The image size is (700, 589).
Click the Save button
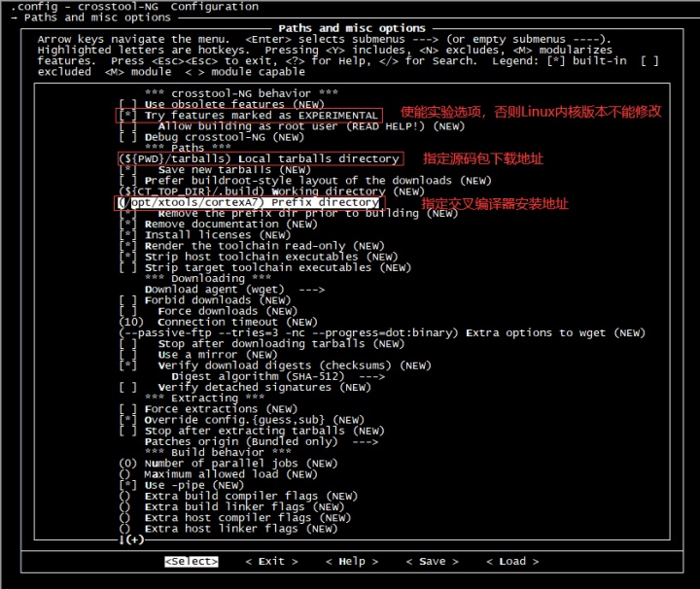pos(432,562)
